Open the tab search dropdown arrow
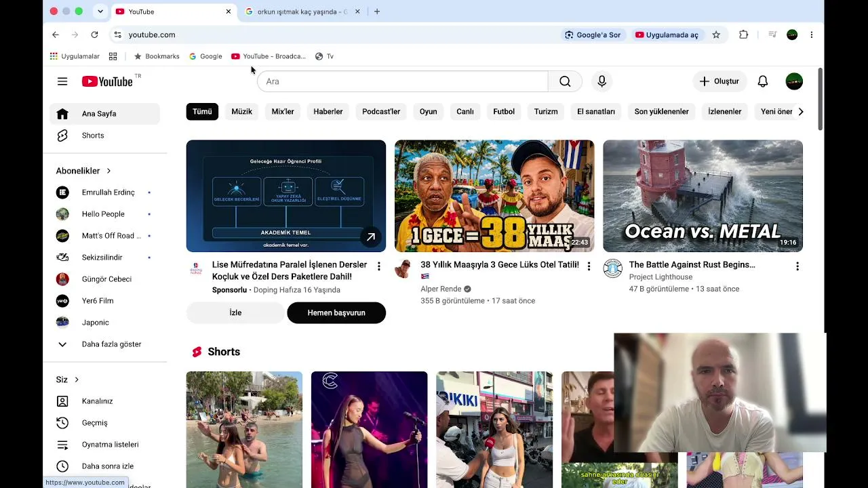 pos(100,12)
